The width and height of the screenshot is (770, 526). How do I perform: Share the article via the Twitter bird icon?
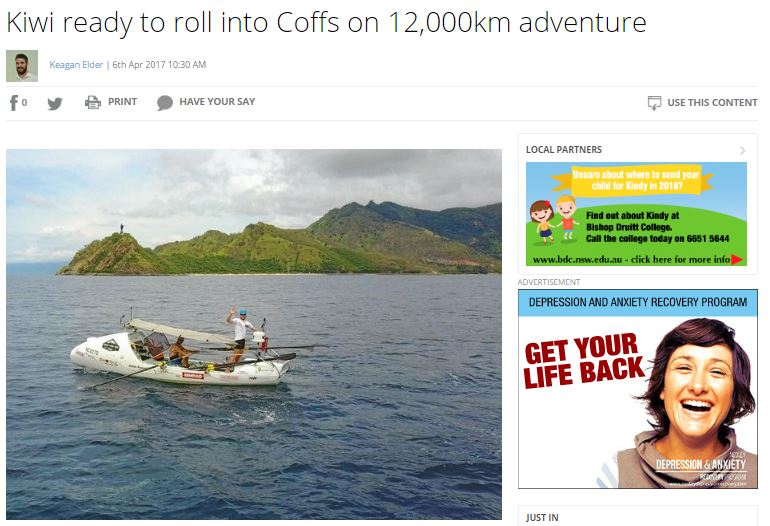55,103
